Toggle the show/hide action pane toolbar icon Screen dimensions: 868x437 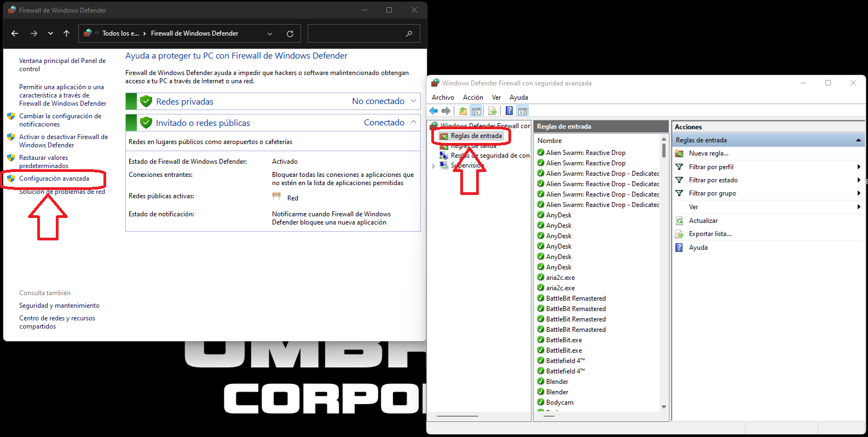(x=523, y=111)
